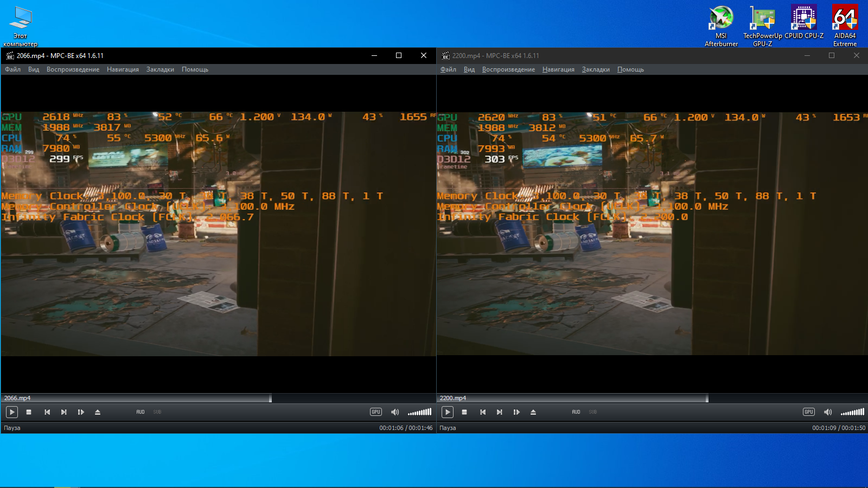The height and width of the screenshot is (488, 868).
Task: Close the 2200.mp4 player window
Action: pos(857,55)
